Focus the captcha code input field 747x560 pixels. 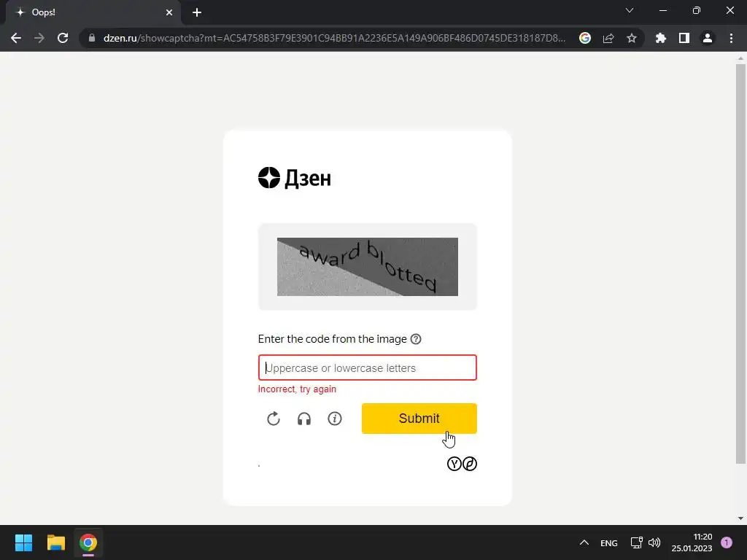[x=368, y=367]
